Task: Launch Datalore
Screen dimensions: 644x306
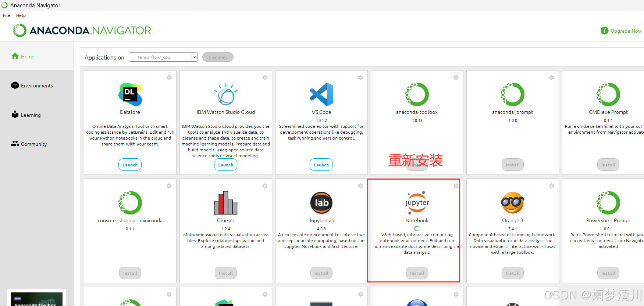Action: coord(130,165)
